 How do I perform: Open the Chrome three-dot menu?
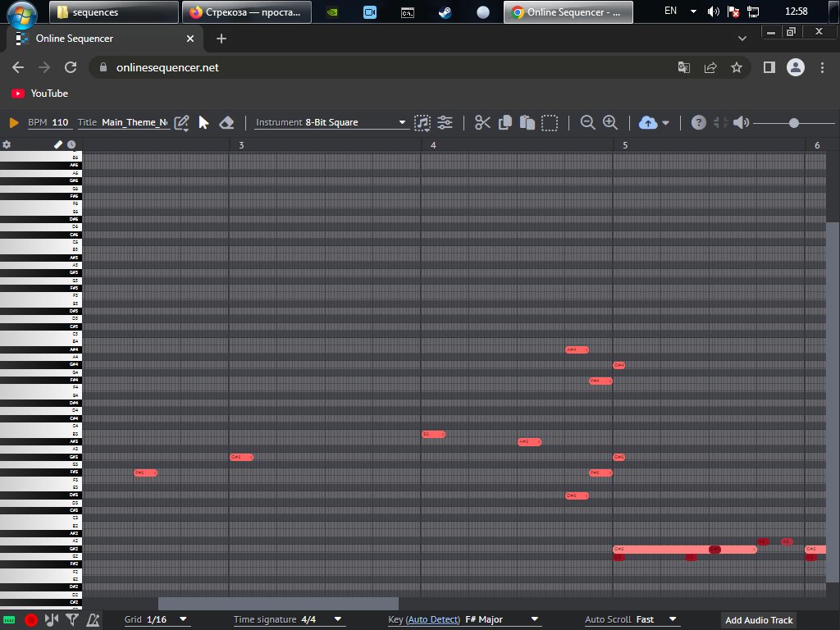[822, 67]
